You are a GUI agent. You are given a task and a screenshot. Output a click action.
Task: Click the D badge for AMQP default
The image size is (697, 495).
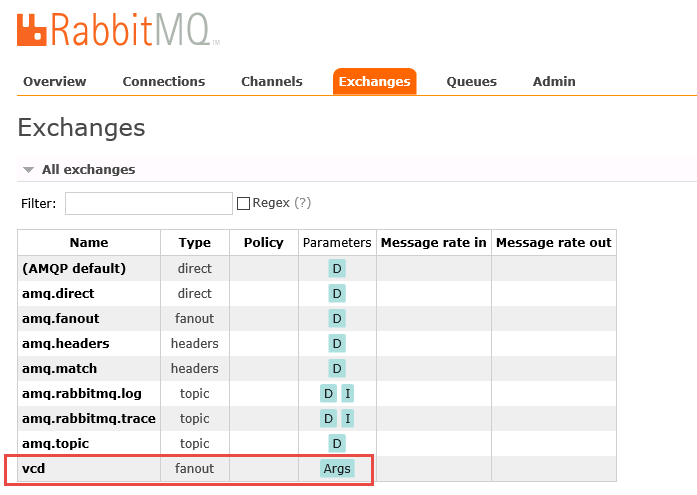[337, 268]
